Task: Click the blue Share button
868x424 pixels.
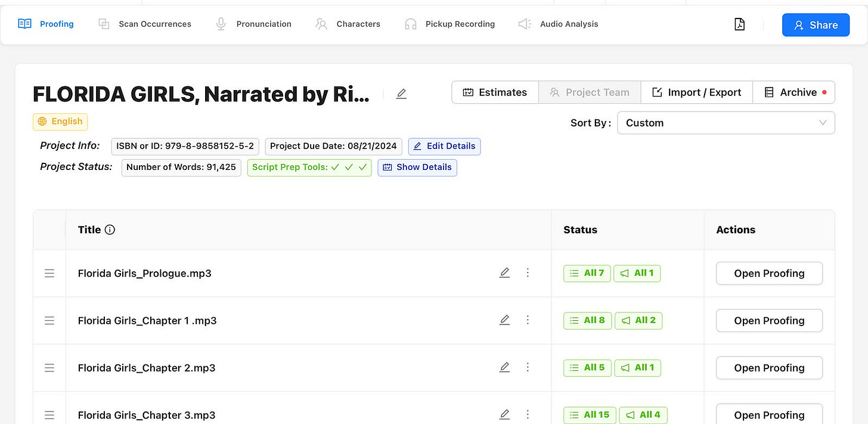Action: pyautogui.click(x=816, y=25)
